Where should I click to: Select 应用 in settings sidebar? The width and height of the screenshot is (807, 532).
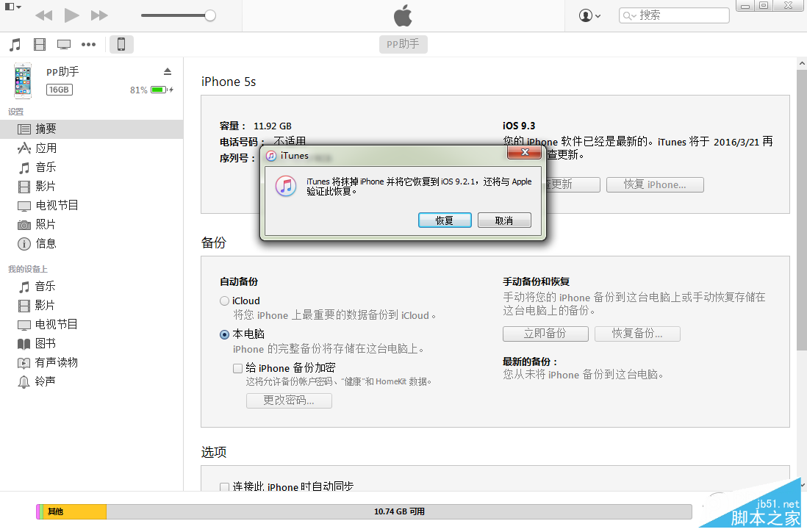coord(92,148)
